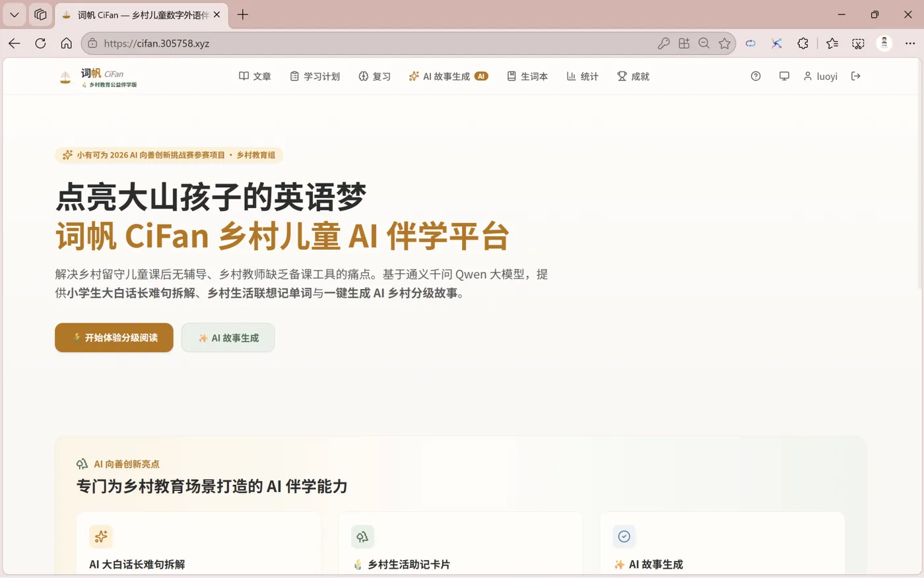The height and width of the screenshot is (578, 924).
Task: Open the tab actions menu chevron
Action: (15, 15)
